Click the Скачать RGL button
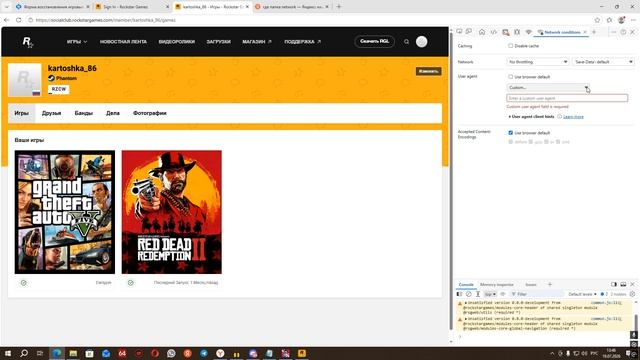Viewport: 640px width, 360px height. click(x=374, y=41)
